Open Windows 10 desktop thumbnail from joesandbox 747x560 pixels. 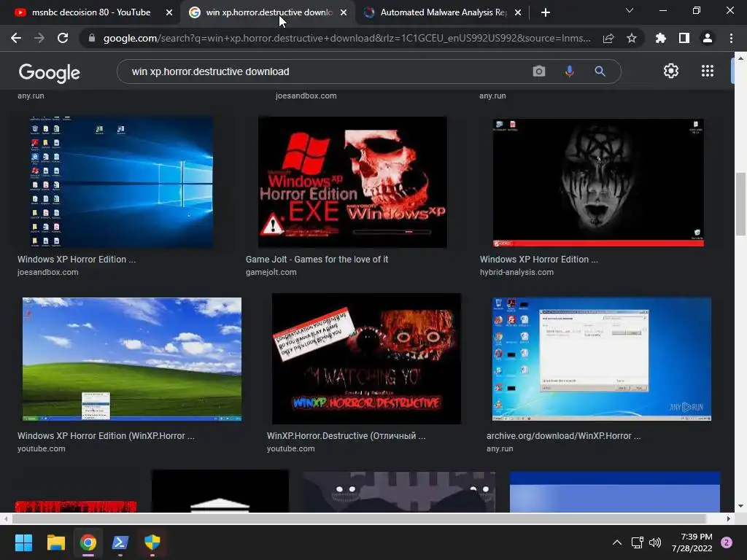(x=122, y=182)
